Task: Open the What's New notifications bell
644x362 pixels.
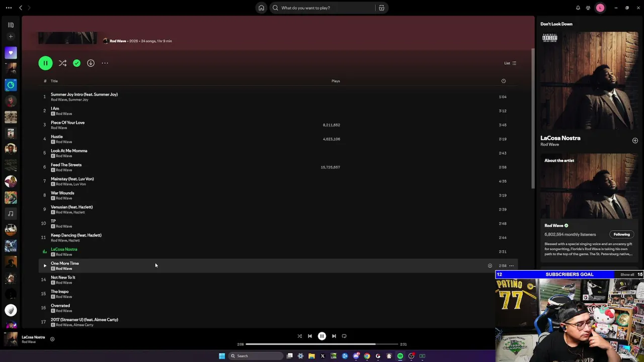Action: [578, 8]
